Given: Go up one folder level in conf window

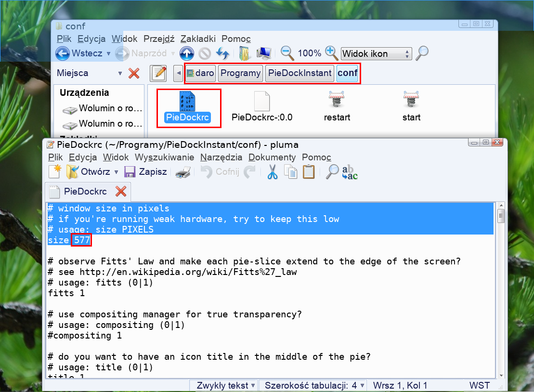Looking at the screenshot, I should click(187, 53).
